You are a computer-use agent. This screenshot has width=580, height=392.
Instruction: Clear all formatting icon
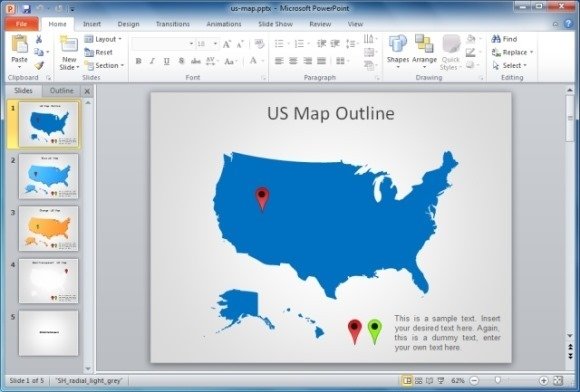260,44
